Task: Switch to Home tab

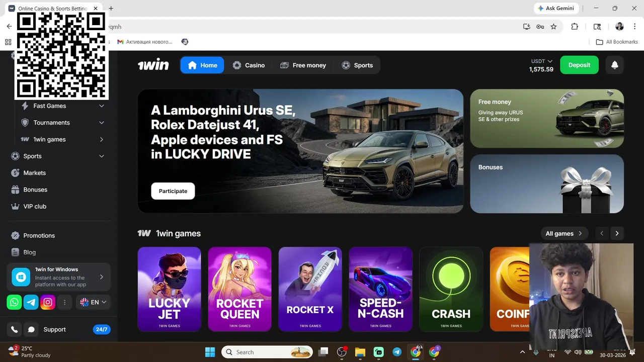Action: [202, 65]
